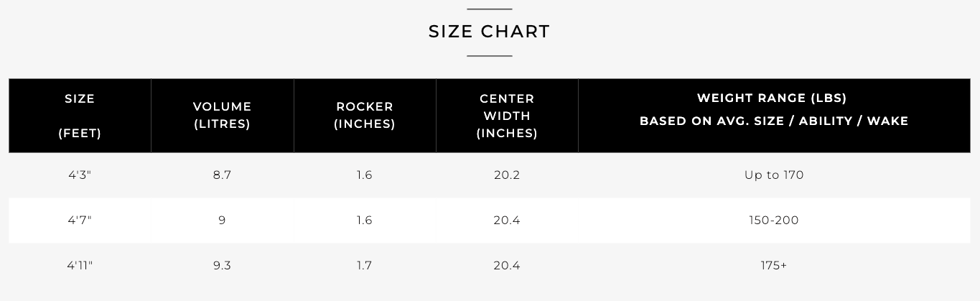Click the 8.7 litres volume value

coord(222,175)
